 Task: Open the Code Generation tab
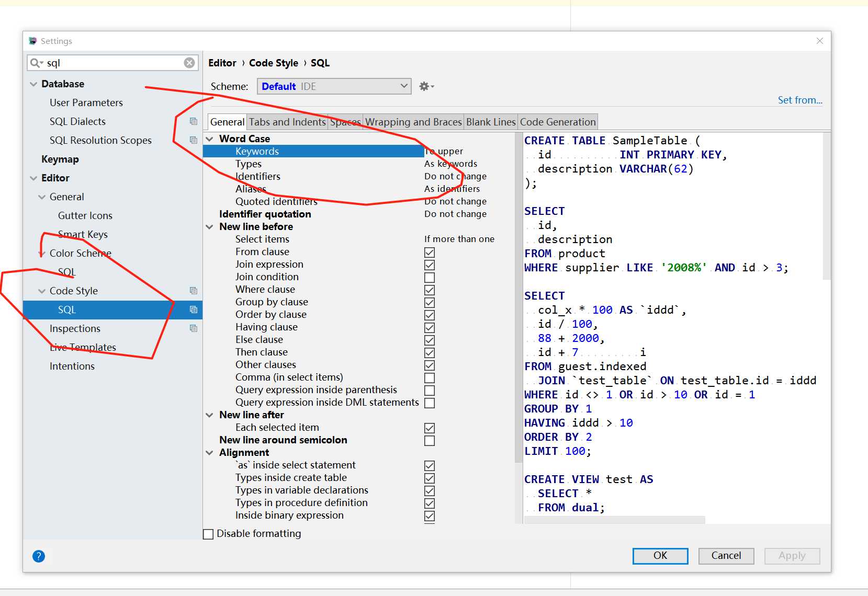558,122
